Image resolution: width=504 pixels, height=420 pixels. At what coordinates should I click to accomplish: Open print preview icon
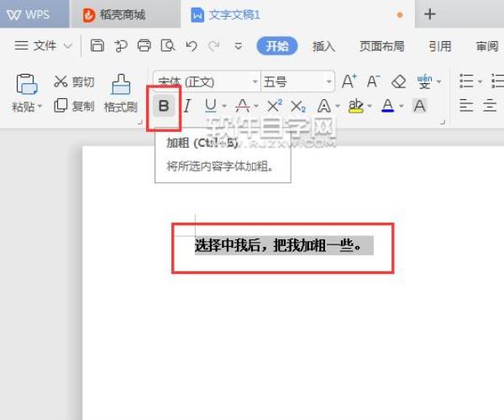168,45
